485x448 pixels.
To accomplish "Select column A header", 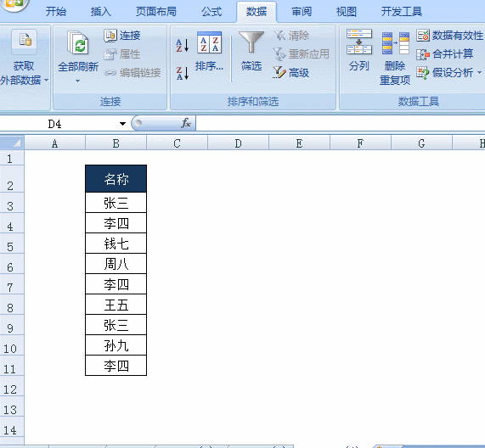I will [x=54, y=143].
